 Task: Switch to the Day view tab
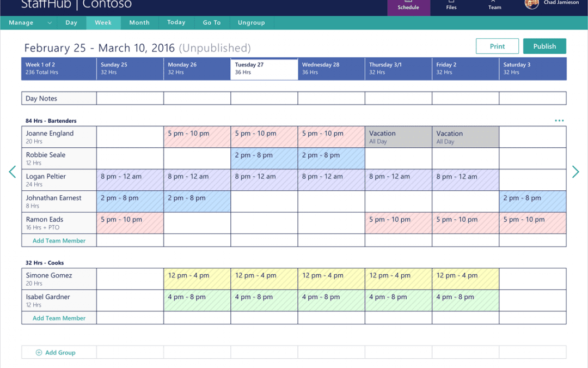click(71, 22)
